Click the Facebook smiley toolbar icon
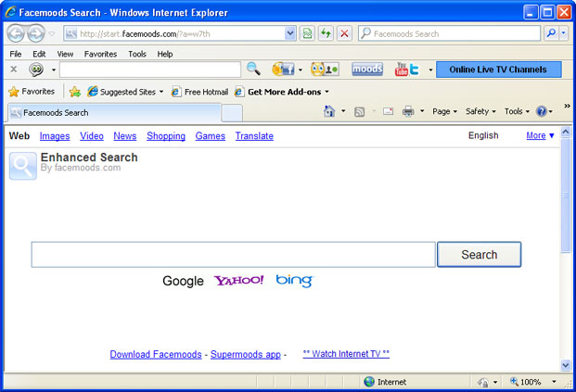 (283, 69)
